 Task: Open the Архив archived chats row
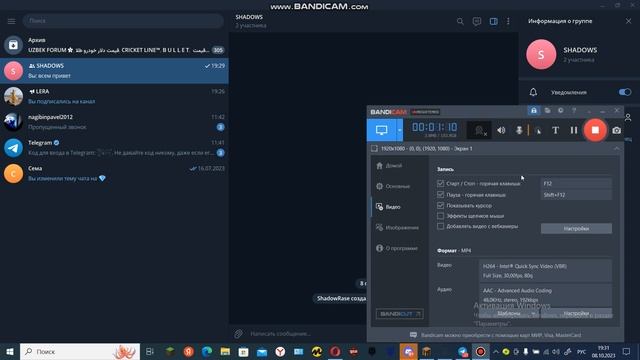pos(114,45)
